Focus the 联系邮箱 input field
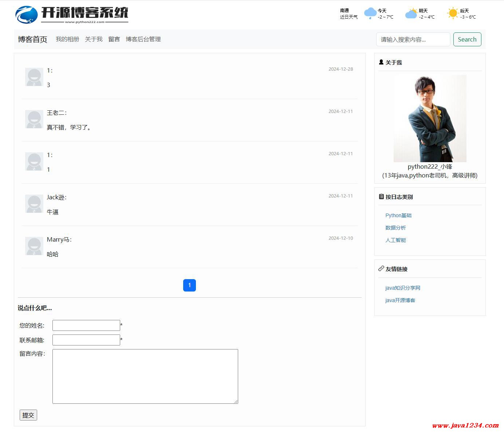Viewport: 504px width, 434px height. click(x=86, y=340)
